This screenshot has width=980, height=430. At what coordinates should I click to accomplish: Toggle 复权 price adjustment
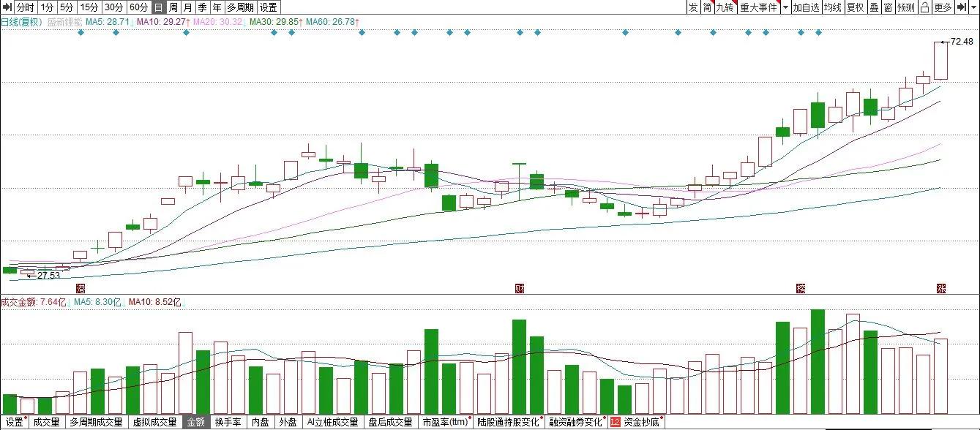pos(854,7)
